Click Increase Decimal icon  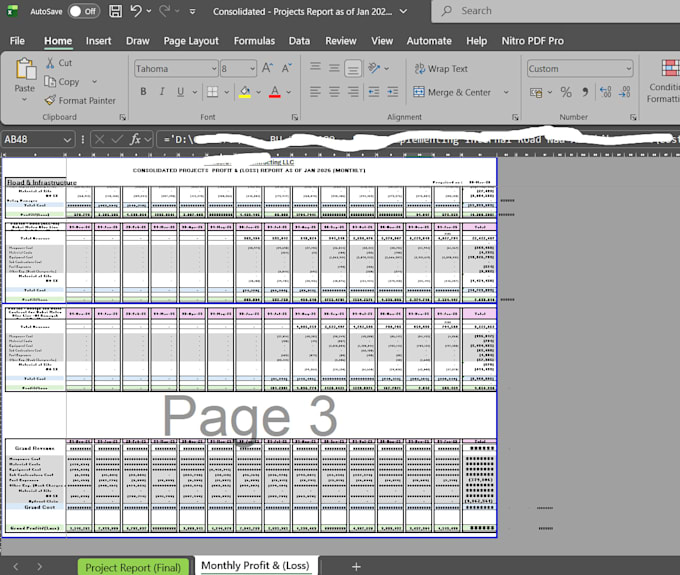coord(605,92)
